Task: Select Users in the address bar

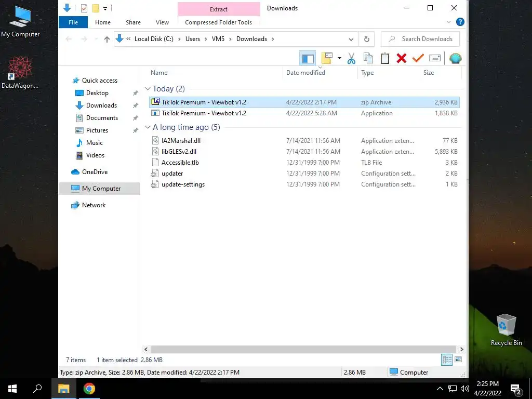Action: (x=193, y=39)
